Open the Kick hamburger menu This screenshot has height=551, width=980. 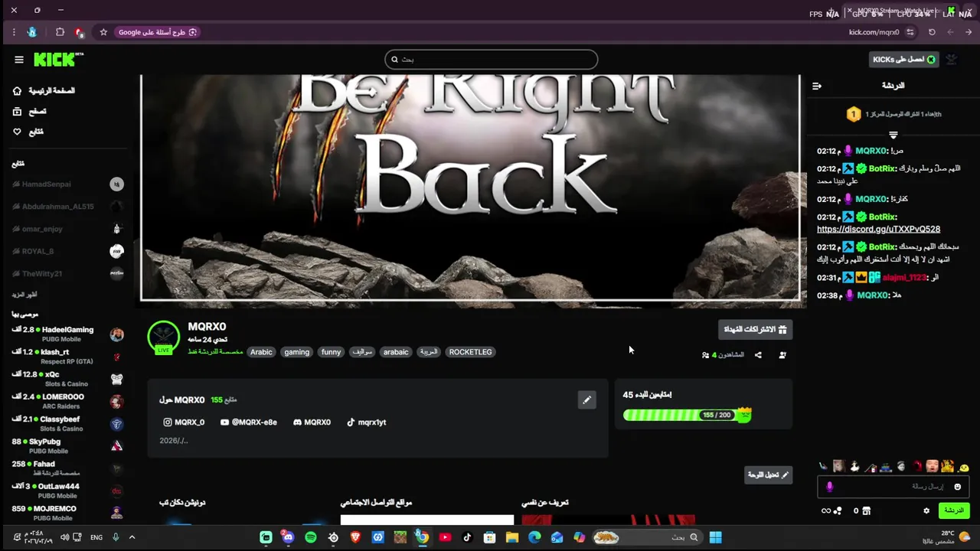click(x=19, y=60)
